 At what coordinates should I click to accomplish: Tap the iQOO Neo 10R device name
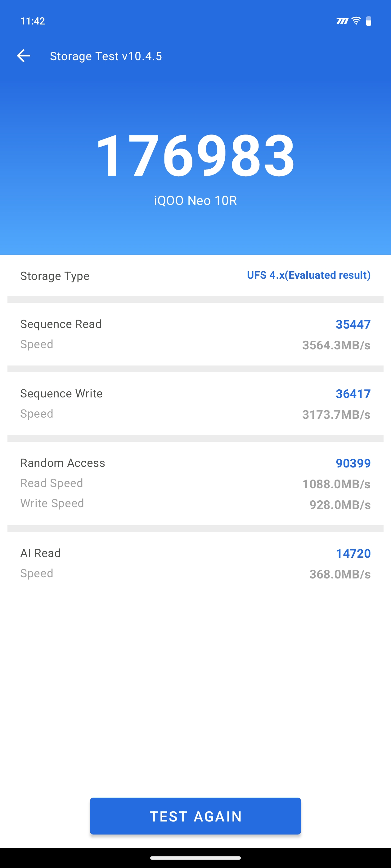pyautogui.click(x=195, y=201)
